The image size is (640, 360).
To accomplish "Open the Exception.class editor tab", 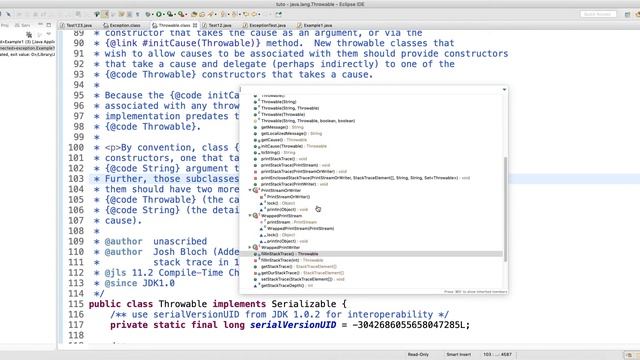I will tap(122, 25).
